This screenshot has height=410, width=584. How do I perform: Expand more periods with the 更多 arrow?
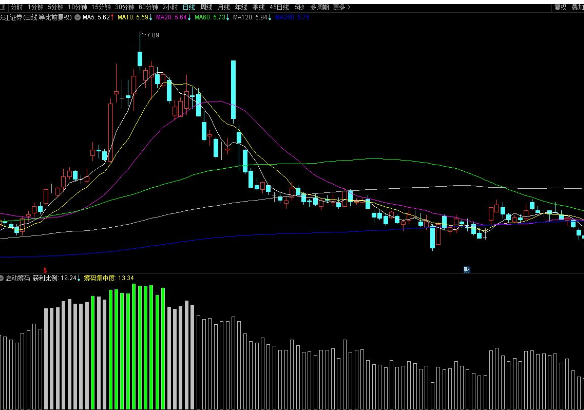(x=342, y=7)
